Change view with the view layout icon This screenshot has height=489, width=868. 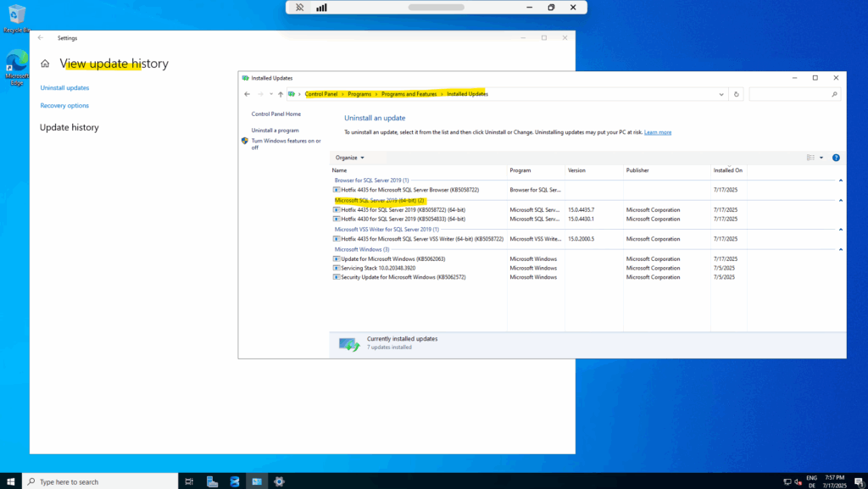tap(810, 158)
